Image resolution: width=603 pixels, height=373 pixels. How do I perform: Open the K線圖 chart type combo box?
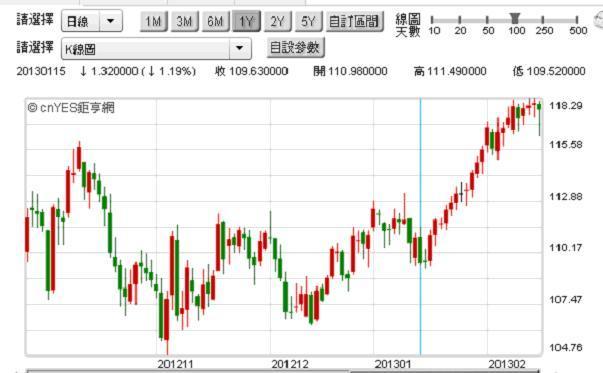tap(157, 48)
